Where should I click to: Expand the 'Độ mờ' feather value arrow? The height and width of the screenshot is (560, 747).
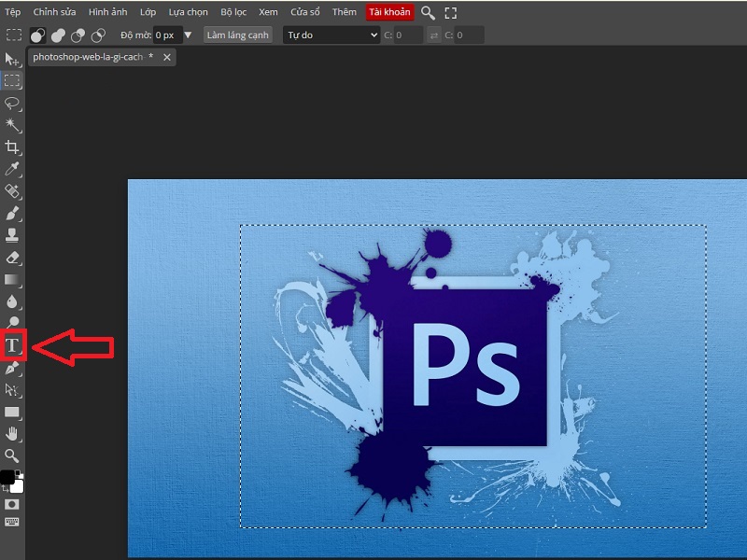[188, 35]
